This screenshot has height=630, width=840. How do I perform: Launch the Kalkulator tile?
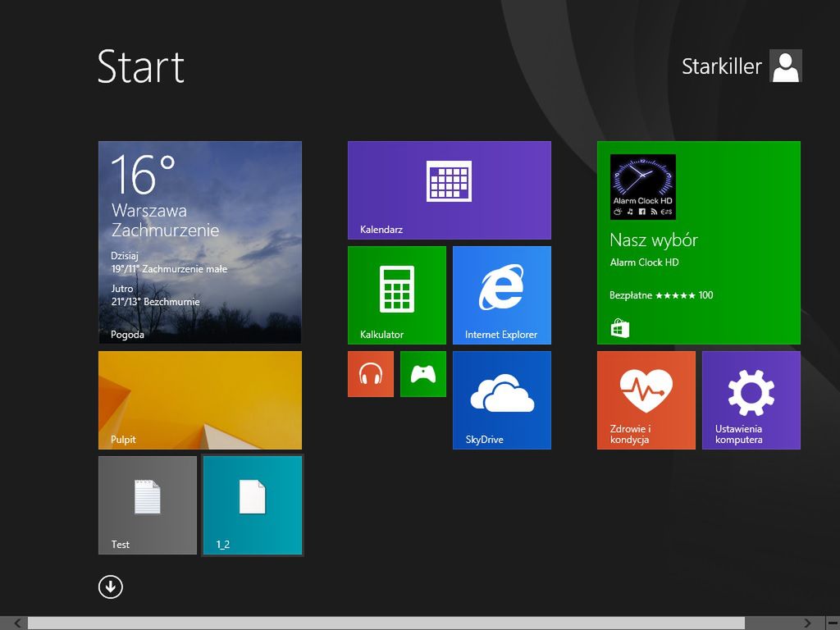396,295
